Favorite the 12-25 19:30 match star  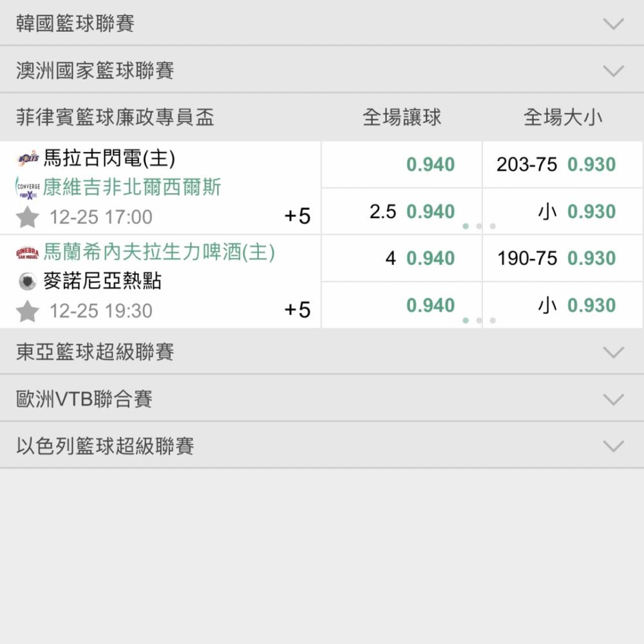pos(28,311)
